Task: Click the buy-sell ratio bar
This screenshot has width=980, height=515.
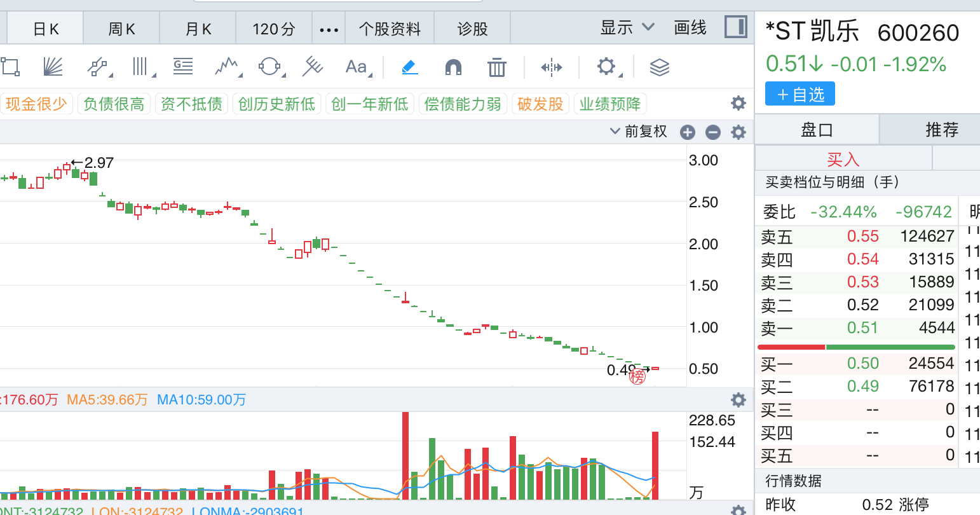Action: point(856,347)
